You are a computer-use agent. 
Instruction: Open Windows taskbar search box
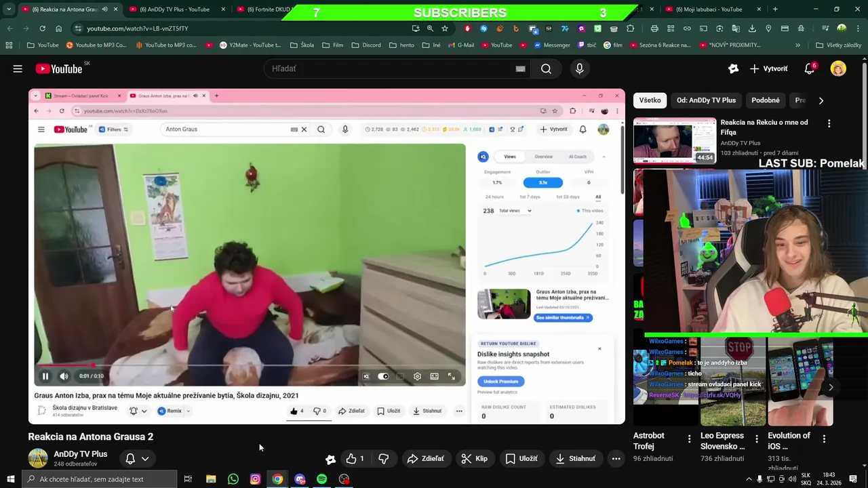(100, 479)
